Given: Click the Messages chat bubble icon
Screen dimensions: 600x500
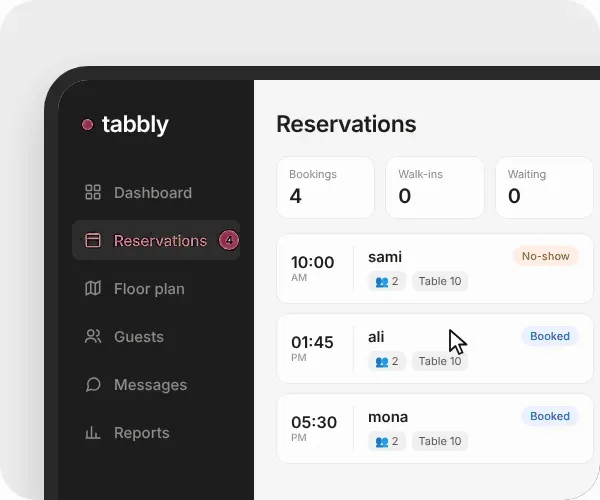Looking at the screenshot, I should (x=93, y=384).
